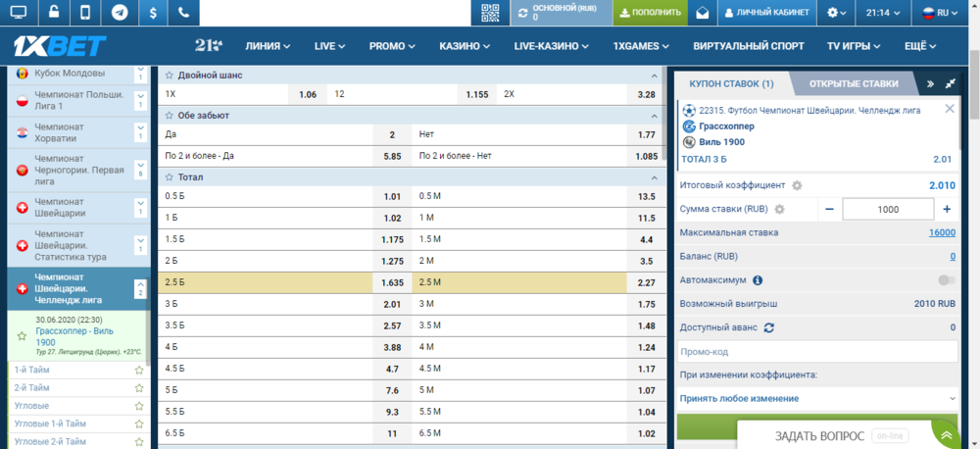
Task: Refresh the Доступный аванс value
Action: click(769, 327)
